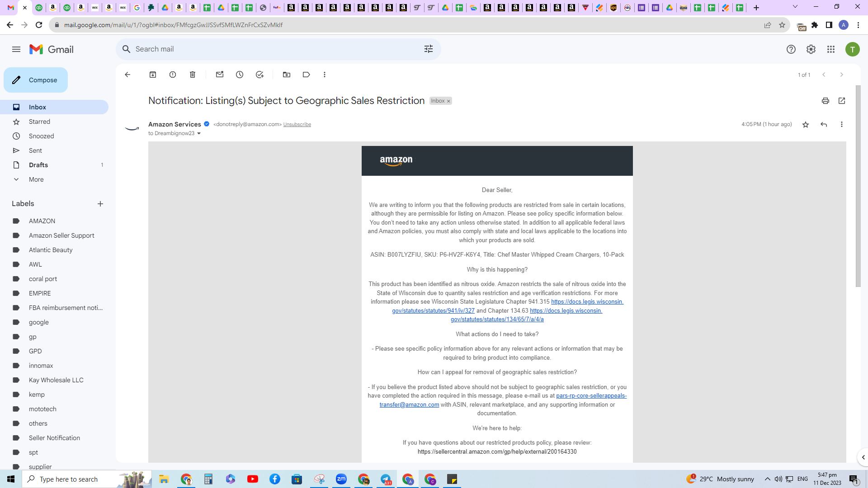Open a new browser tab
This screenshot has width=868, height=488.
(756, 8)
